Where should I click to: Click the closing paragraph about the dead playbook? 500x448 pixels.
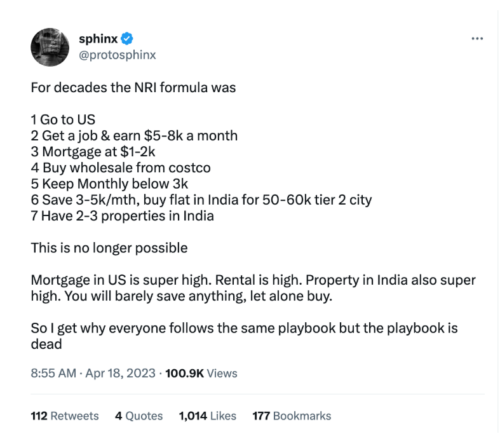coord(244,336)
